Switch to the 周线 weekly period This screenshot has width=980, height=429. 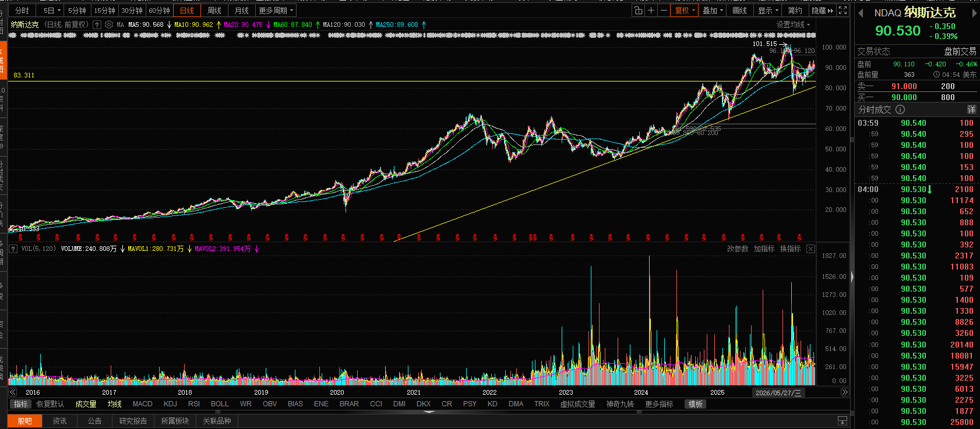[x=214, y=10]
